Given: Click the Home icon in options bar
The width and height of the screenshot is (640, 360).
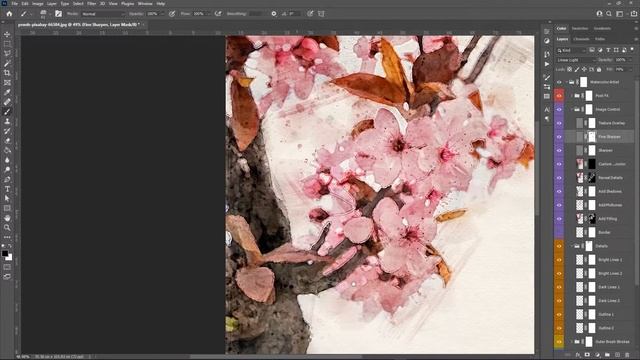Looking at the screenshot, I should pyautogui.click(x=9, y=13).
